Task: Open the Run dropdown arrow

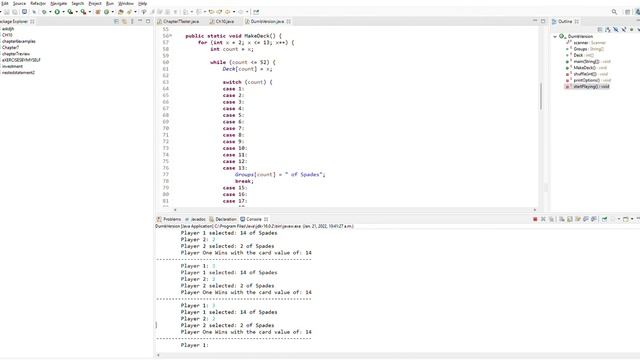Action: (x=63, y=12)
